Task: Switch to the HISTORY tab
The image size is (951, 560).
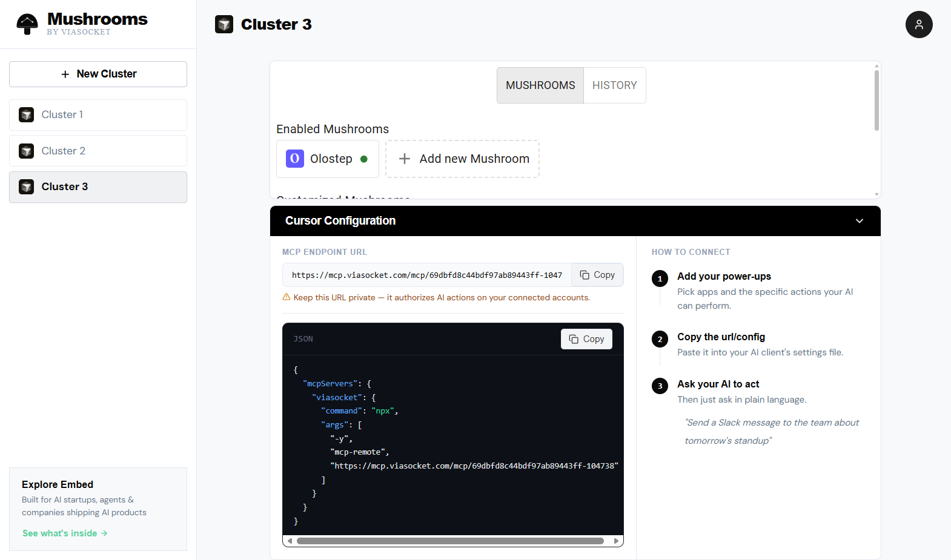Action: pos(615,85)
